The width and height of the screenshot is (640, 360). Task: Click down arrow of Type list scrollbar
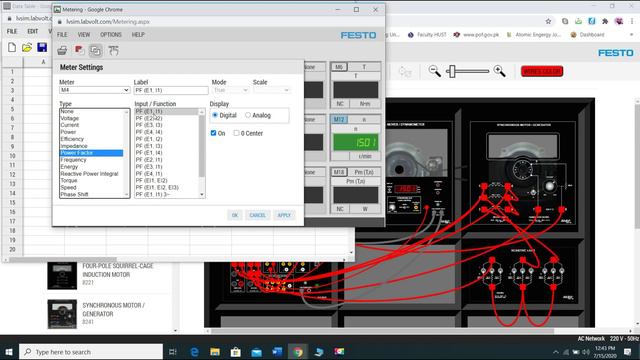coord(126,195)
